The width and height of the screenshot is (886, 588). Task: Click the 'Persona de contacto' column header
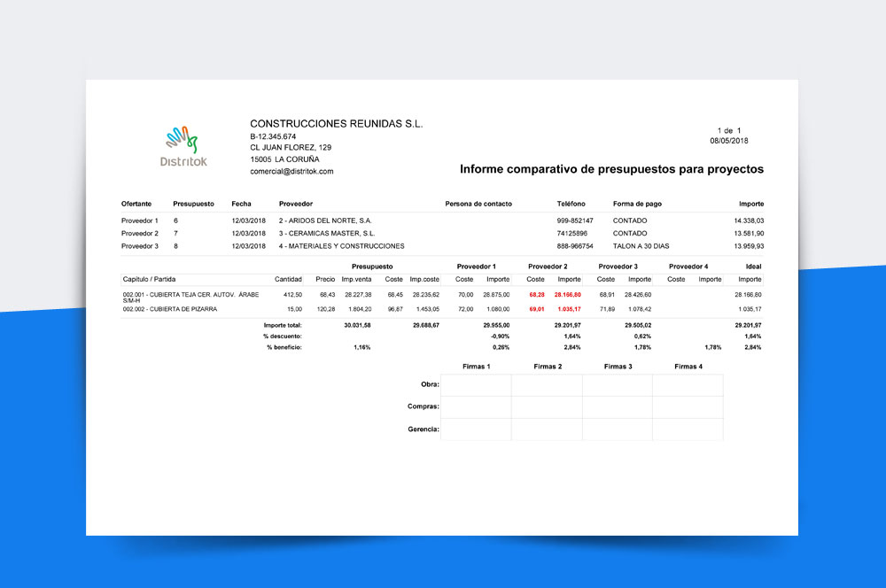(x=478, y=204)
